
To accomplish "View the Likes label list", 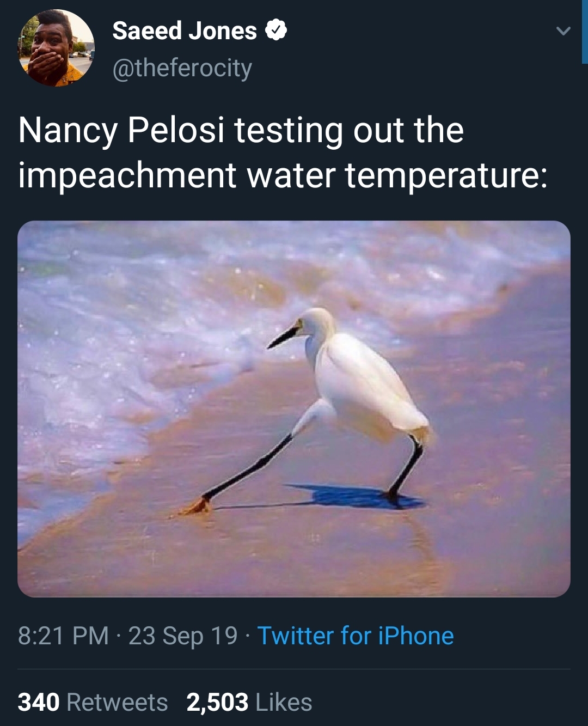I will click(x=284, y=702).
